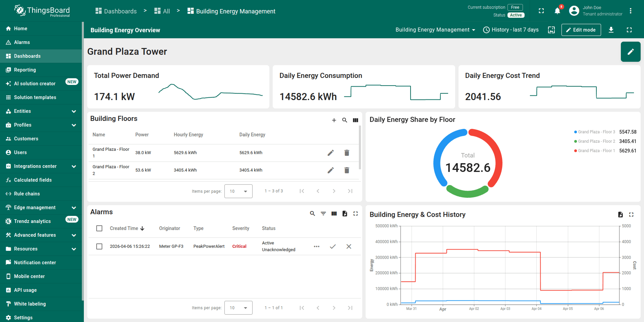Open Building Floors items per page dropdown
Viewport: 644px width, 322px height.
(238, 191)
